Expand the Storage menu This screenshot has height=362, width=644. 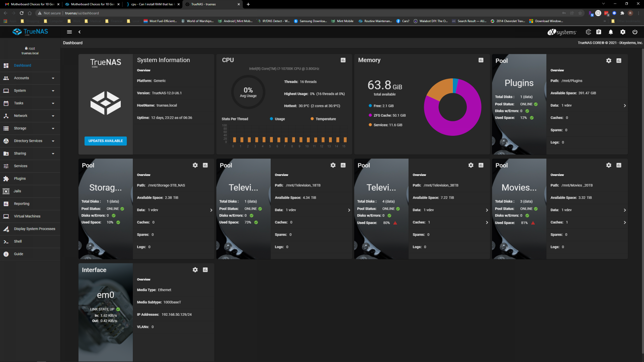[x=30, y=128]
